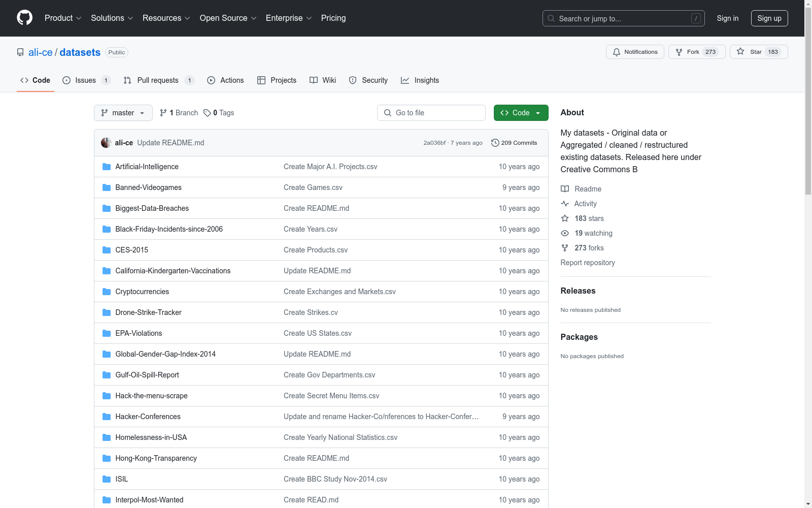
Task: Click the Biggest-Data-Breaches folder icon
Action: pyautogui.click(x=107, y=208)
